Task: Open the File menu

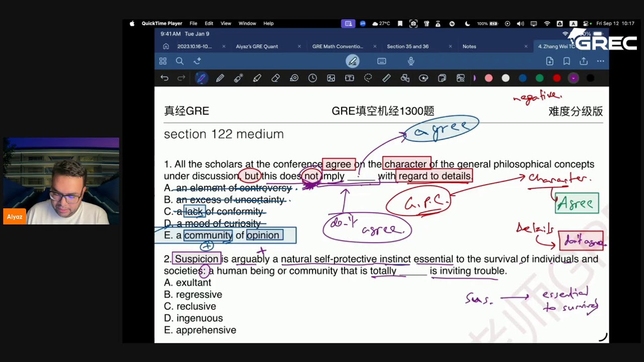Action: (193, 24)
